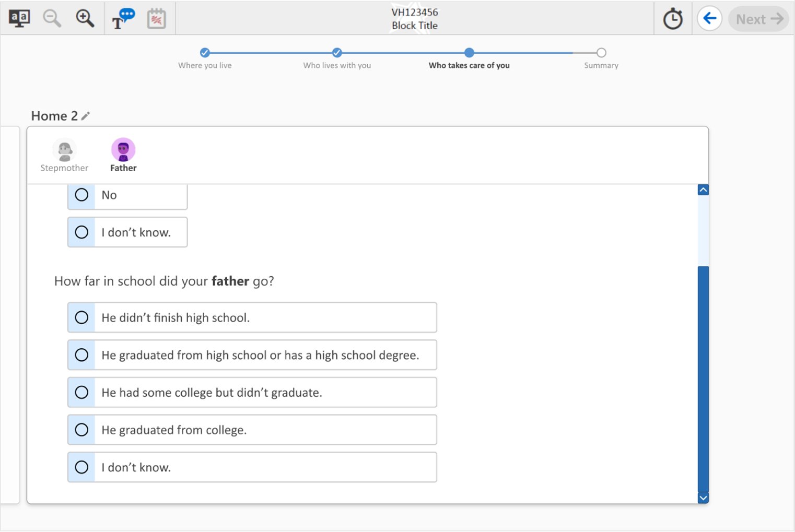Choose "He graduated from college" option
This screenshot has height=532, width=795.
point(81,430)
